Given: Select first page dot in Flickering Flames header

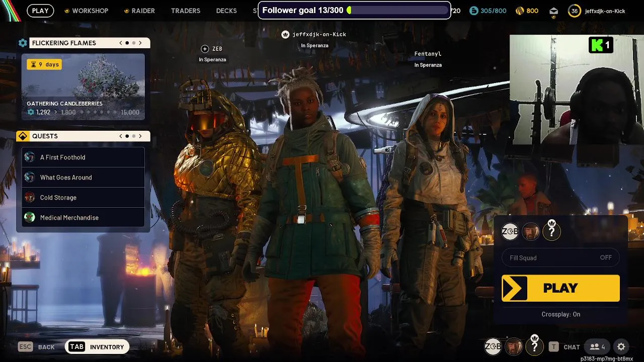Looking at the screenshot, I should click(x=127, y=43).
